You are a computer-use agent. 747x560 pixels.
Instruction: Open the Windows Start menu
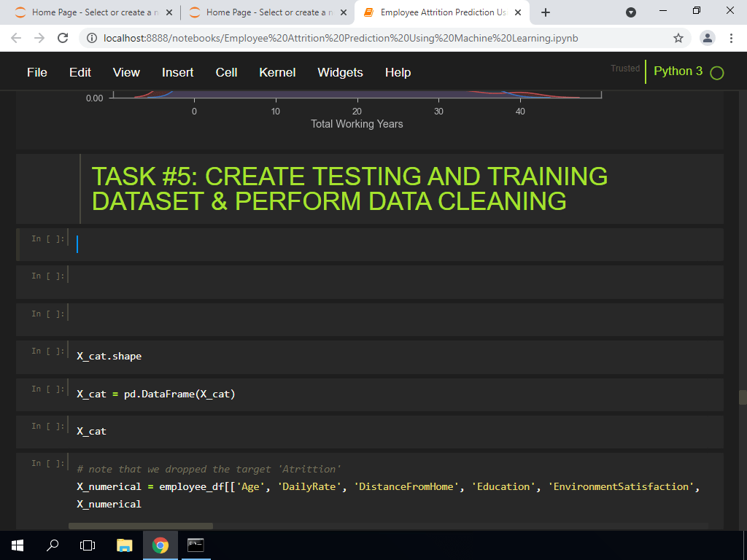(18, 545)
